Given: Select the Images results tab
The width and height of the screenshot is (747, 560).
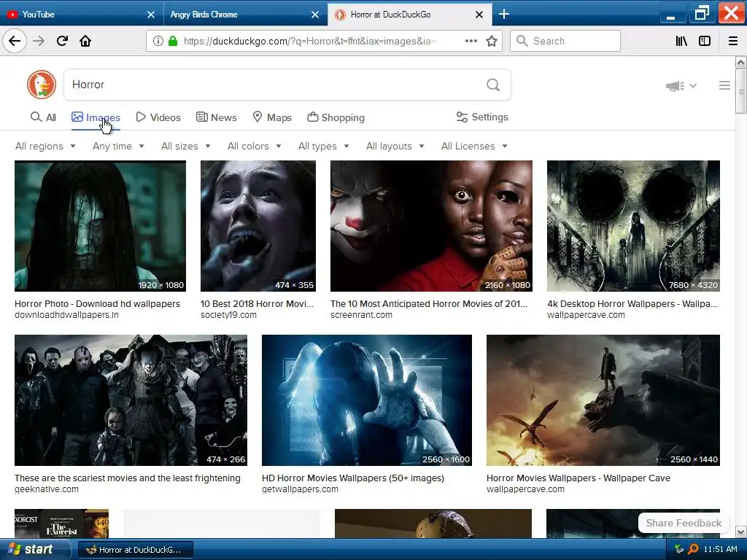Looking at the screenshot, I should 96,117.
